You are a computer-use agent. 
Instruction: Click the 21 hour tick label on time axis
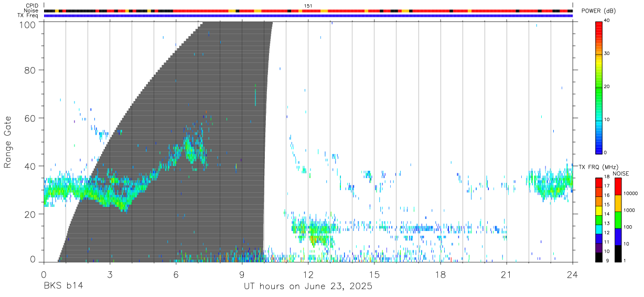click(506, 274)
